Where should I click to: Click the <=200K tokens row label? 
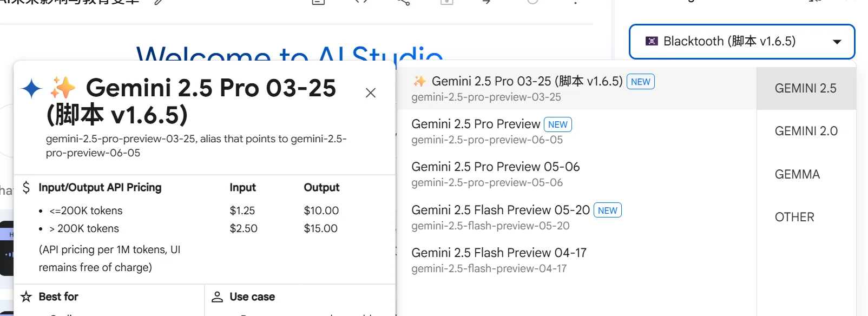pos(86,210)
